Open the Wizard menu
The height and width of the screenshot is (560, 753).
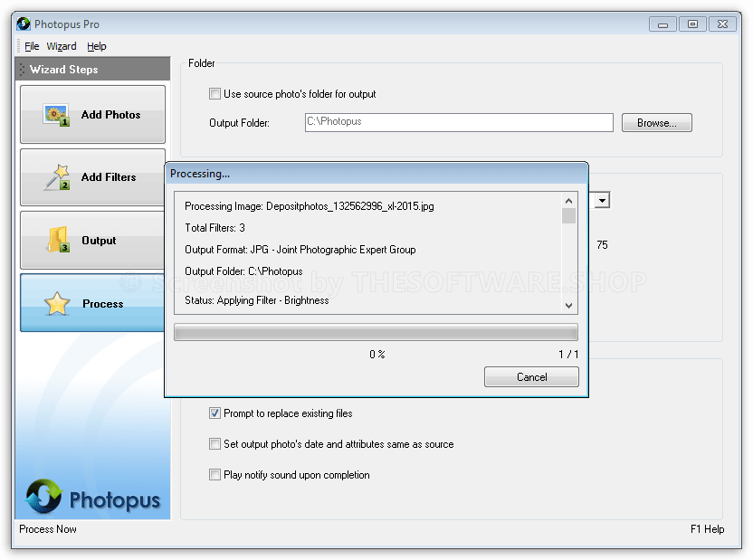click(x=62, y=46)
